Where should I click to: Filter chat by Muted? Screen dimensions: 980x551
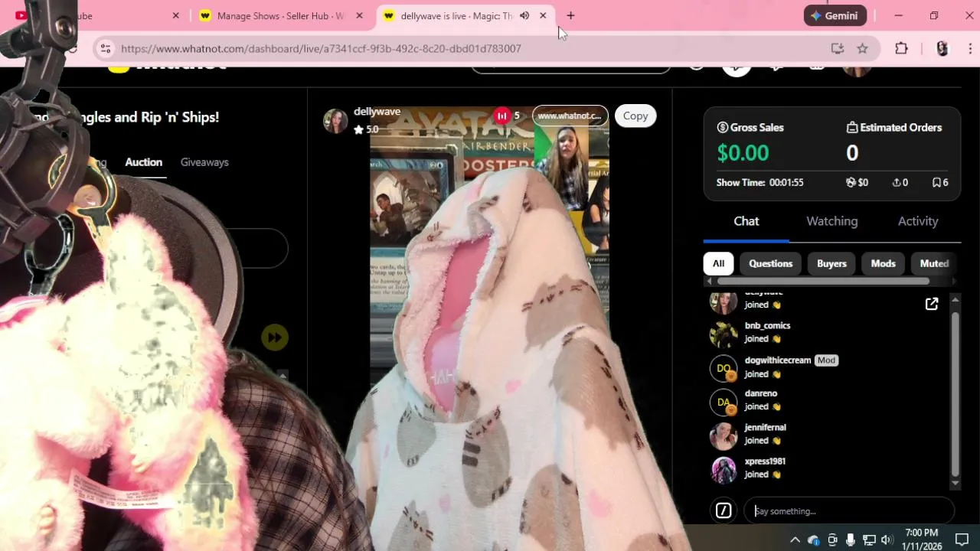[934, 263]
